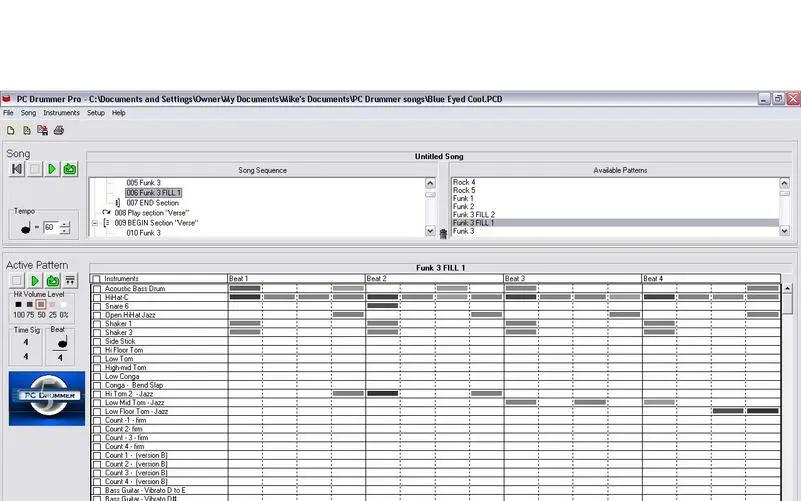Select 0% hit volume level swatch
This screenshot has width=801, height=501.
pyautogui.click(x=63, y=304)
